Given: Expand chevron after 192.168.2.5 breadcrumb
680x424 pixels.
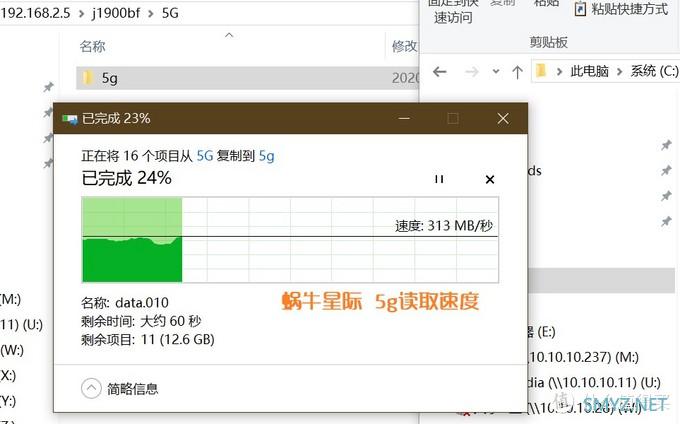Looking at the screenshot, I should [81, 13].
